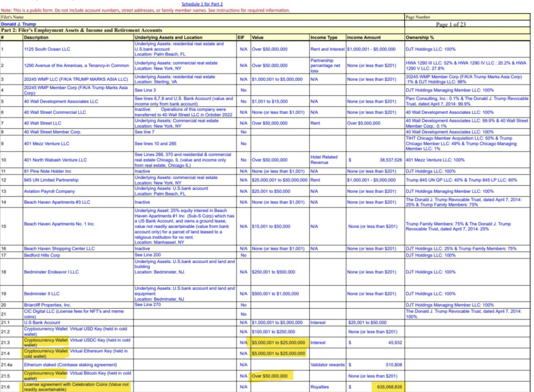Viewport: 534px width, 392px height.
Task: Select the EIF column header
Action: [x=241, y=38]
